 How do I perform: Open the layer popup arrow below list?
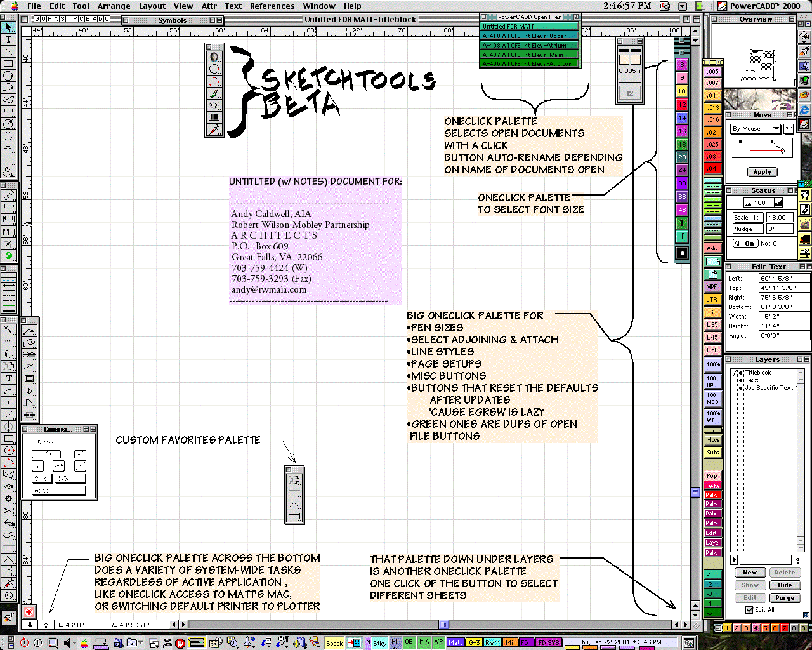coord(734,560)
